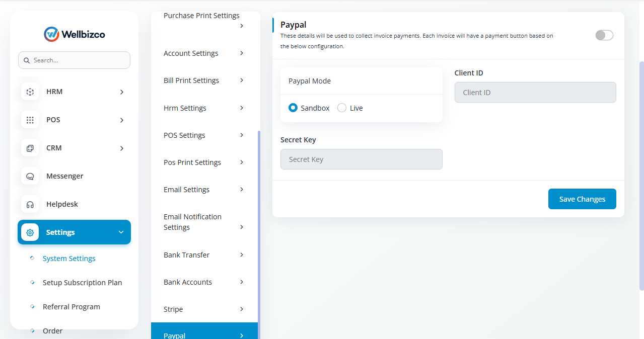Click the search magnifier icon

coord(27,60)
